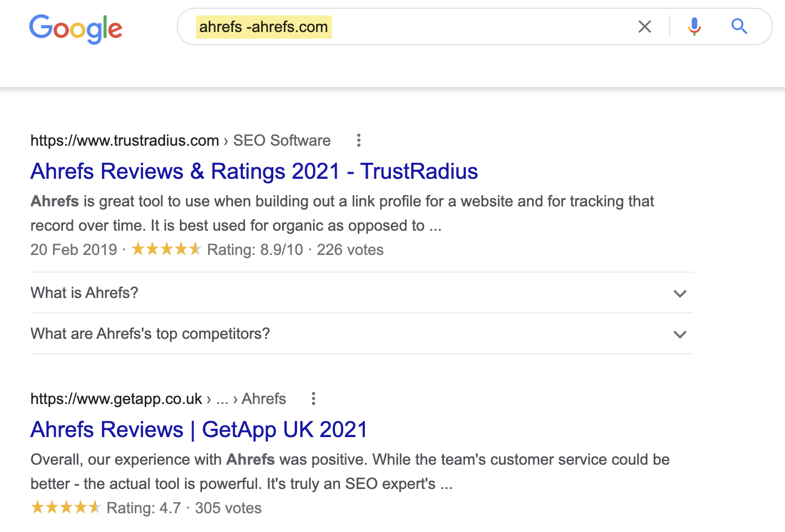
Task: Click the Google voice search microphone icon
Action: 694,26
